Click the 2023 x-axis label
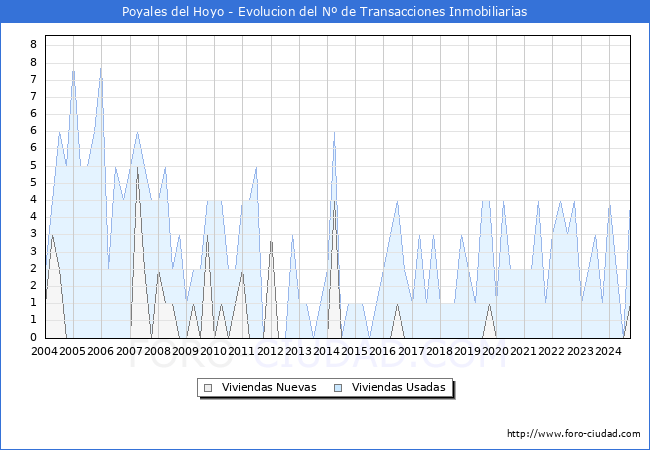 [x=580, y=351]
